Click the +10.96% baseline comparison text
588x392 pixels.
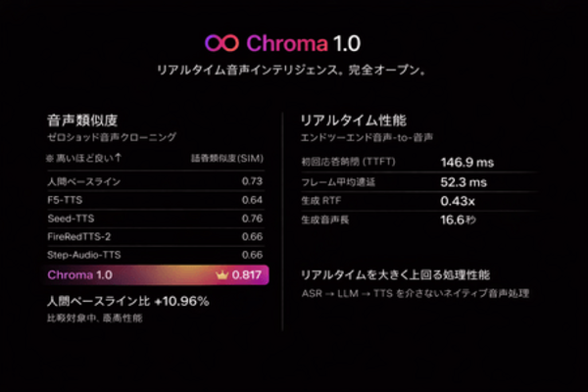[174, 301]
